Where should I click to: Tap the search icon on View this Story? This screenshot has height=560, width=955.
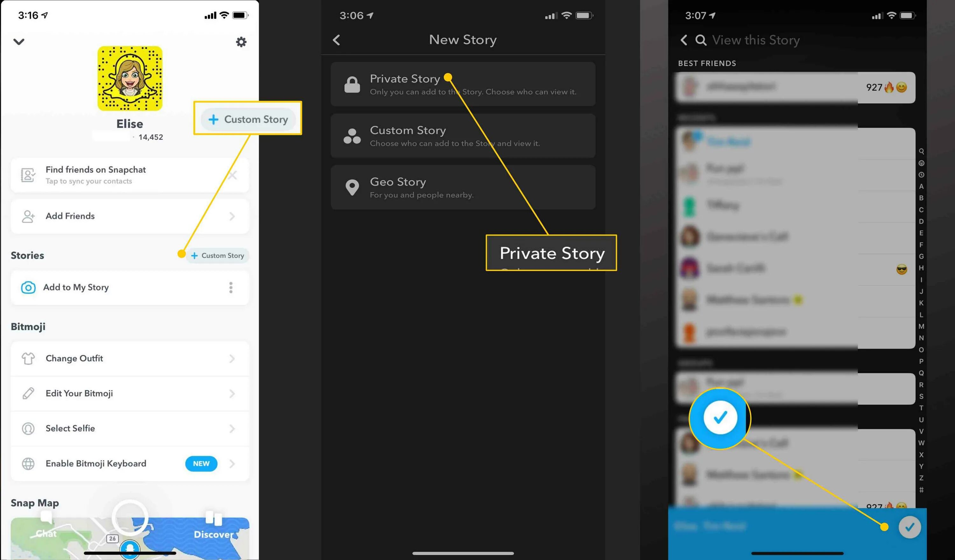699,40
